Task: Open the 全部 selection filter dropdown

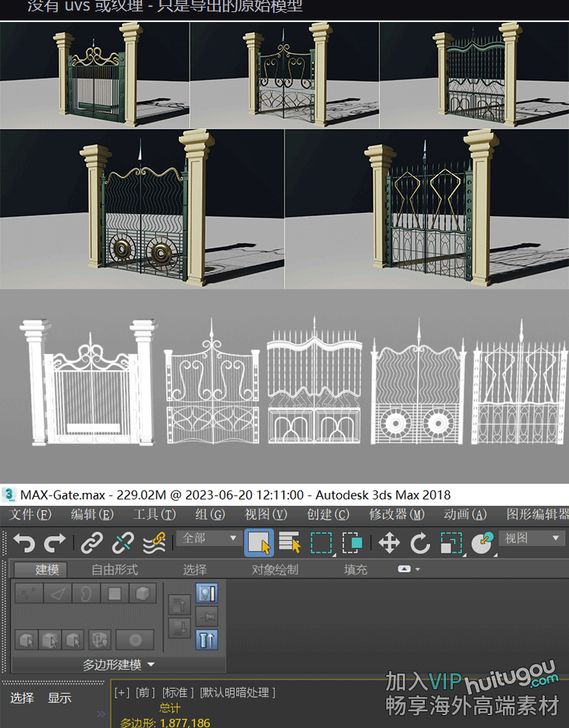Action: [208, 538]
